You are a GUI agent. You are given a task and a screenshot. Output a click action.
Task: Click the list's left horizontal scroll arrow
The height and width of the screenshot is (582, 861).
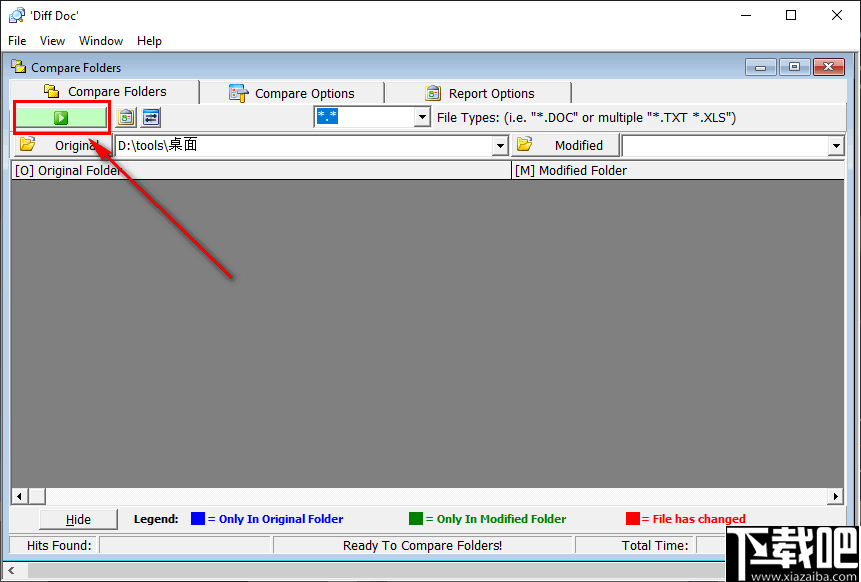click(x=19, y=497)
